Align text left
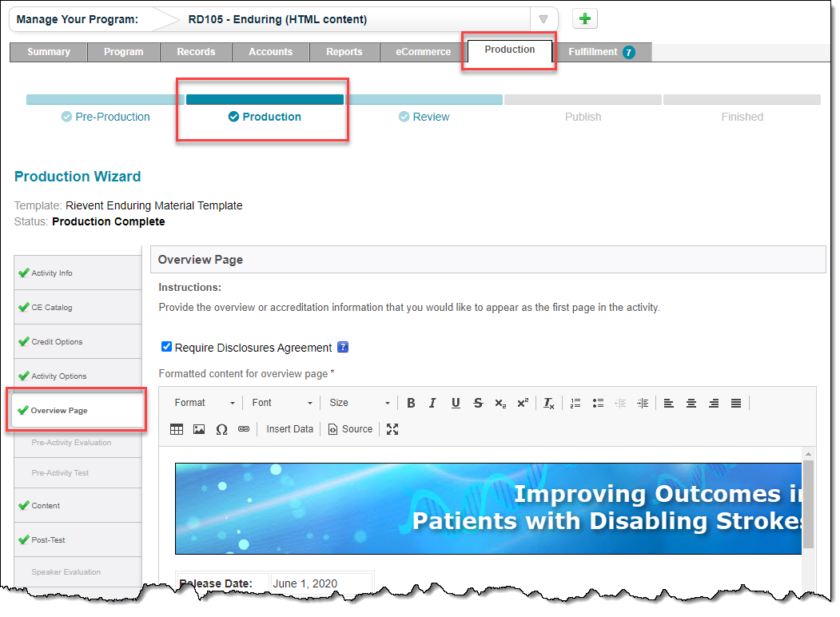This screenshot has height=617, width=840. pos(669,403)
